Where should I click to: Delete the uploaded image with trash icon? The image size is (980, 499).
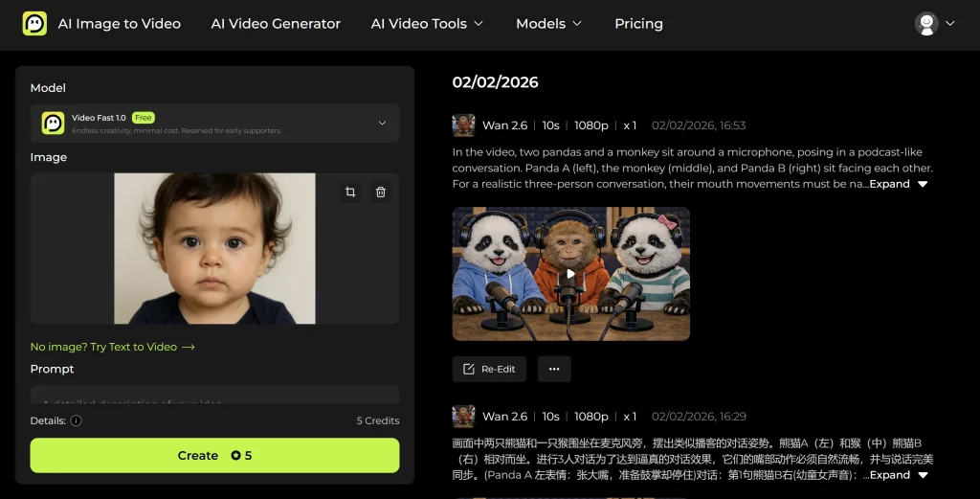click(x=381, y=192)
